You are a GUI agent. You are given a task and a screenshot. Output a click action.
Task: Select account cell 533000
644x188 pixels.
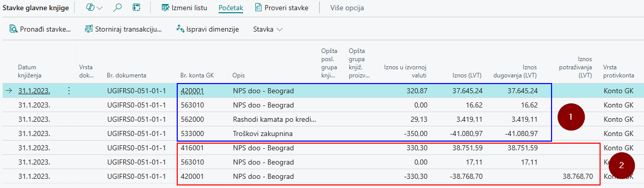tap(192, 133)
